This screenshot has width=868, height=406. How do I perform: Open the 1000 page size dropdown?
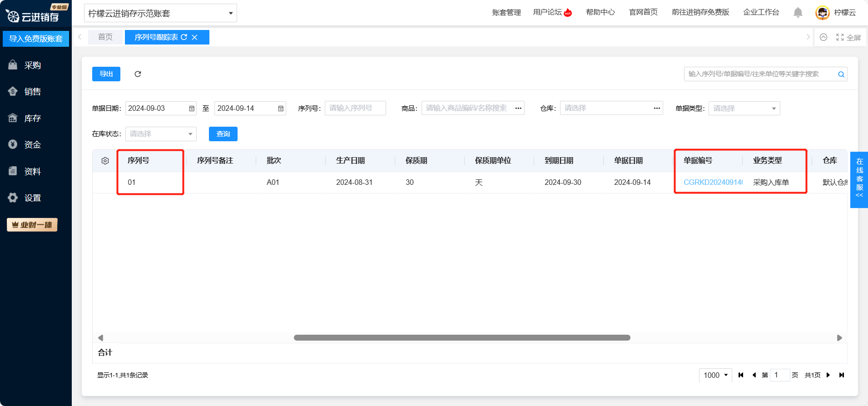[715, 375]
